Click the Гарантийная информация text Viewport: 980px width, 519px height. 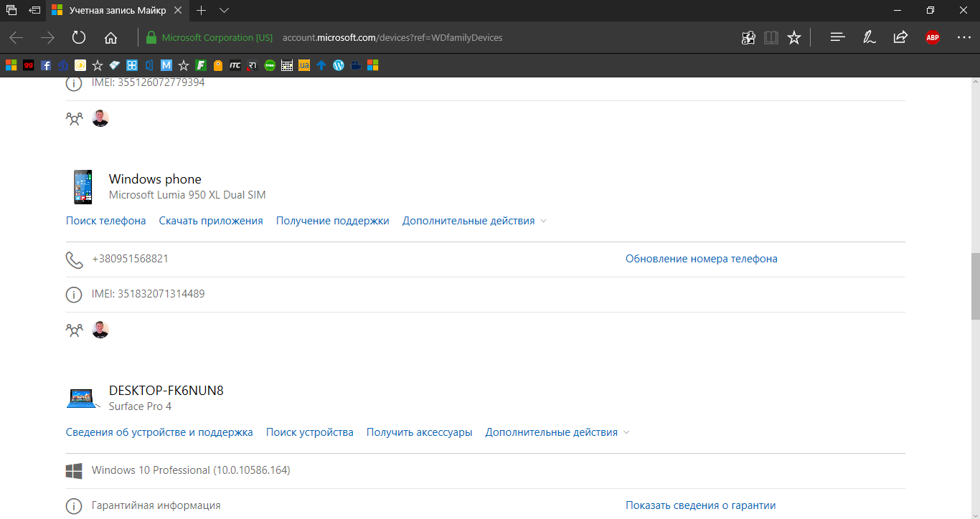coord(156,505)
